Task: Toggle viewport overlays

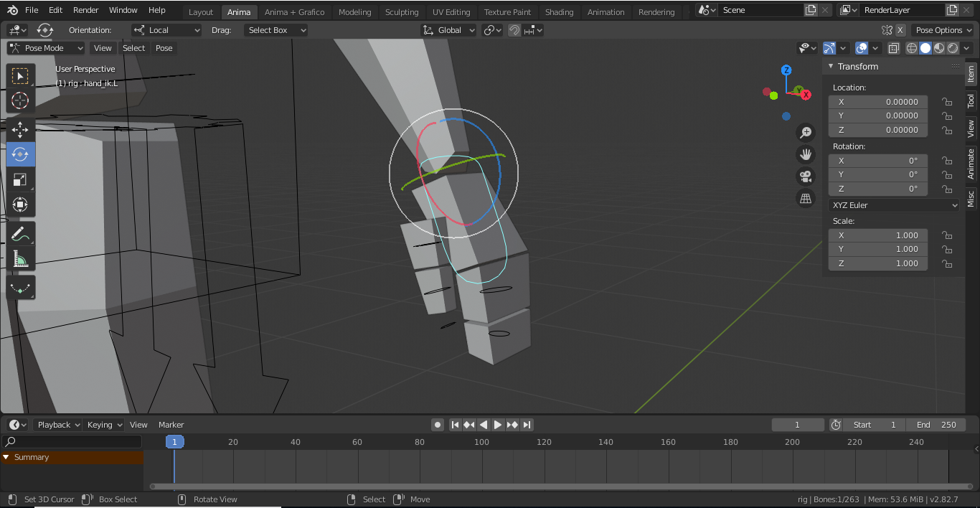Action: [x=862, y=48]
